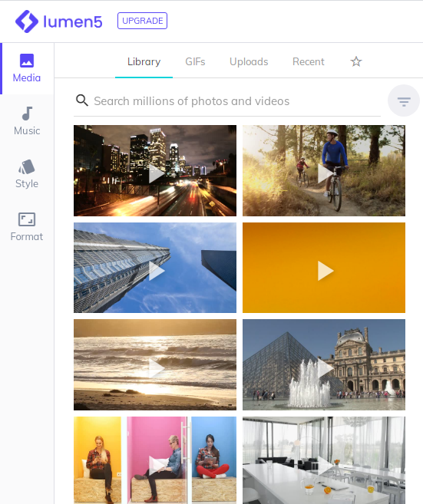Image resolution: width=423 pixels, height=504 pixels.
Task: Pick the Louvre pyramid fountain video
Action: (x=324, y=365)
